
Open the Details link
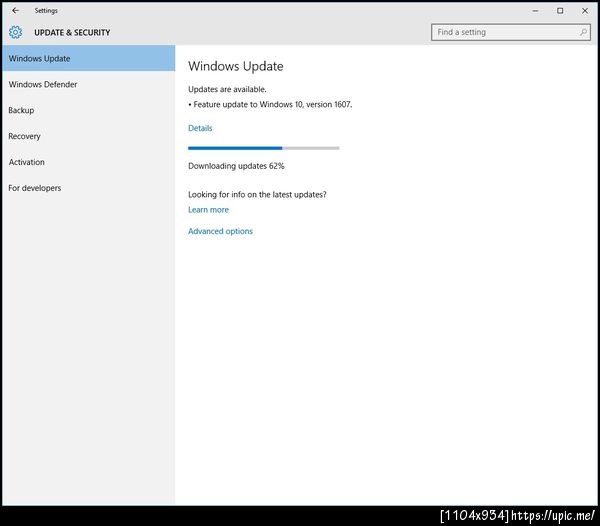pos(200,128)
